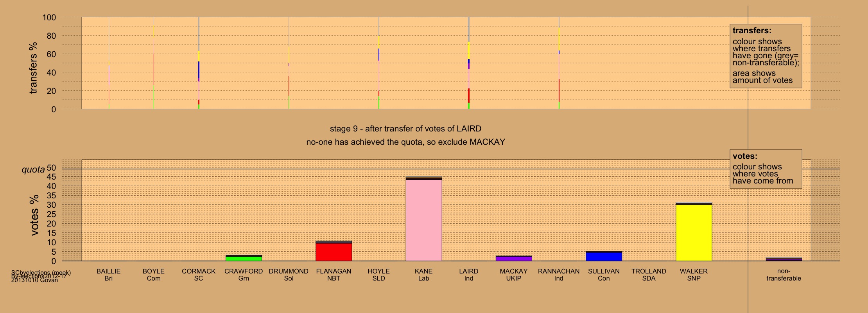The height and width of the screenshot is (313, 868).
Task: Click the 'transfers %' axis label
Action: [34, 68]
